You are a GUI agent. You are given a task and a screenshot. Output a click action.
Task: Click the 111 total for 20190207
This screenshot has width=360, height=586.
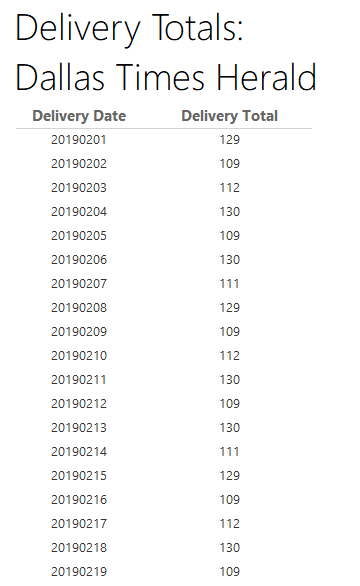click(x=230, y=284)
